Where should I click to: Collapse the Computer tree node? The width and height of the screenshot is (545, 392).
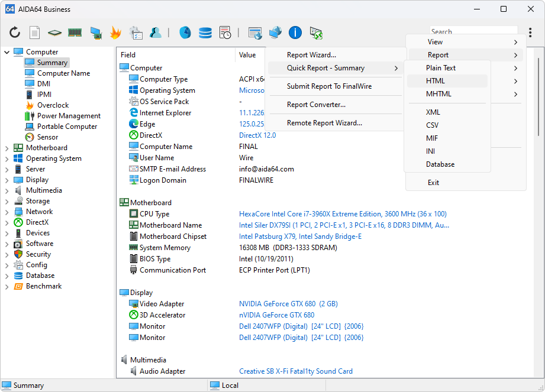(x=7, y=52)
